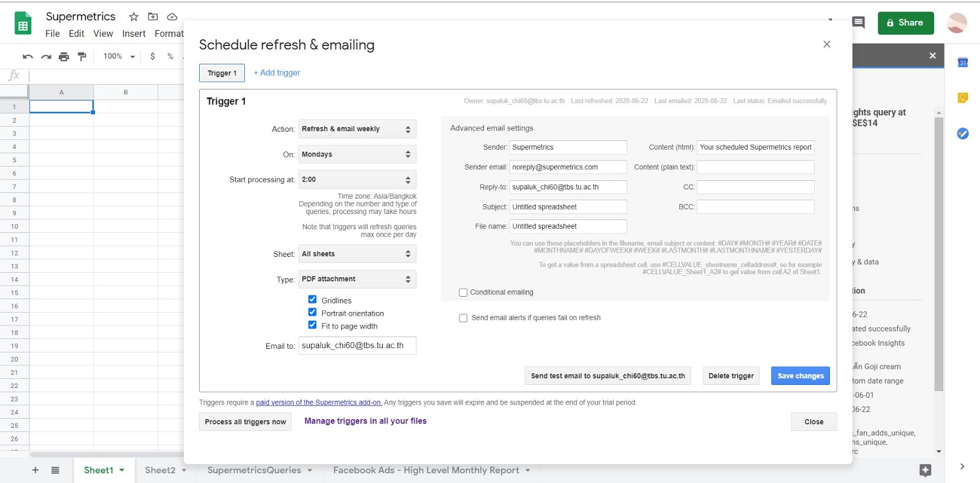The height and width of the screenshot is (483, 980).
Task: Open the Action dropdown Refresh & email weekly
Action: point(357,129)
